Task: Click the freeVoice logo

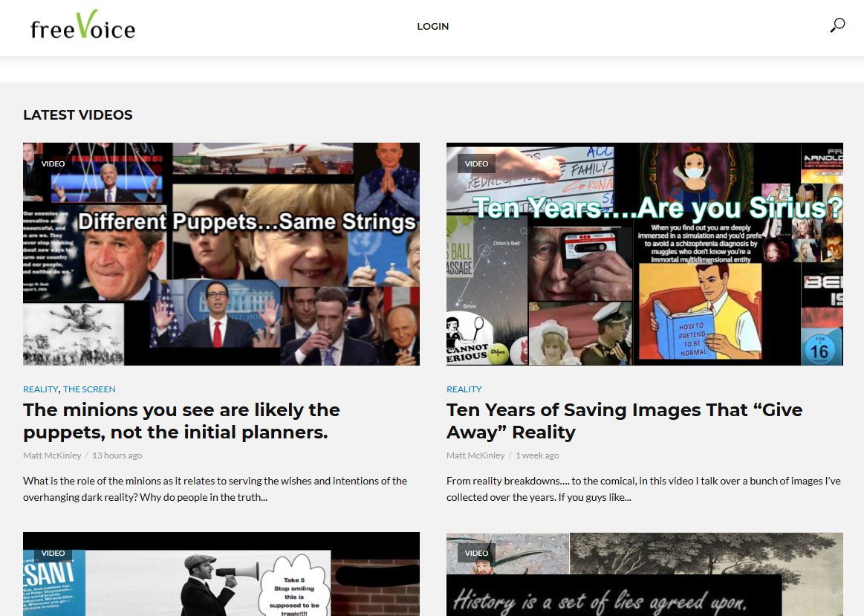Action: (82, 26)
